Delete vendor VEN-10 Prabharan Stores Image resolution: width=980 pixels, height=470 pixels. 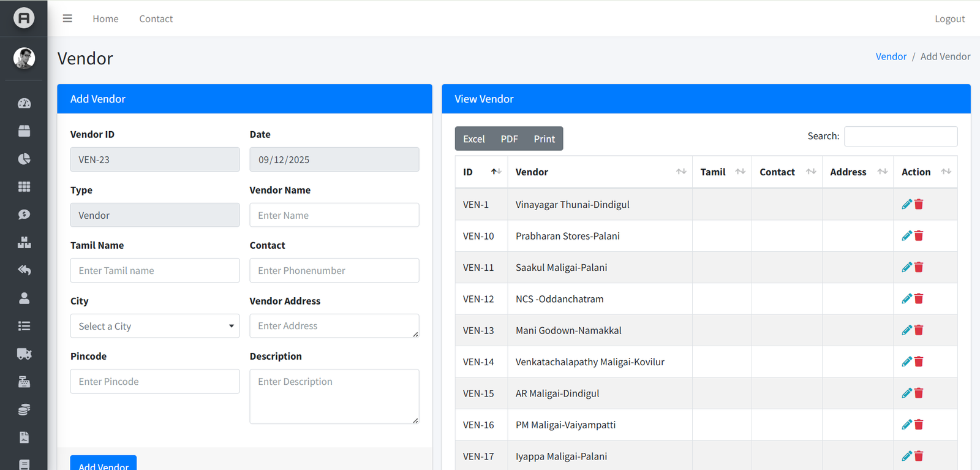click(919, 236)
